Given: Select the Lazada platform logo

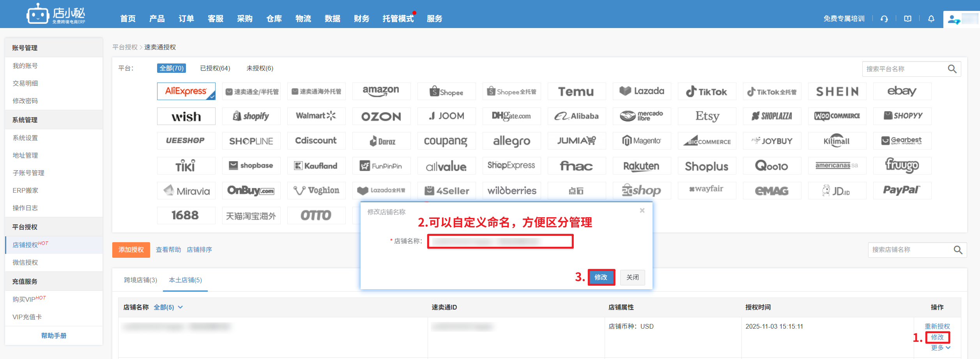Looking at the screenshot, I should pos(642,91).
